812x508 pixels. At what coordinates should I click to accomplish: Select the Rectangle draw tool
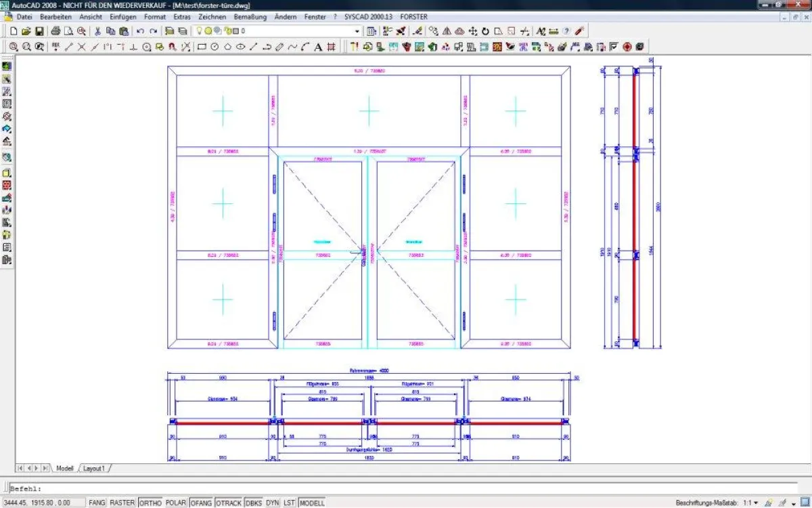click(202, 47)
